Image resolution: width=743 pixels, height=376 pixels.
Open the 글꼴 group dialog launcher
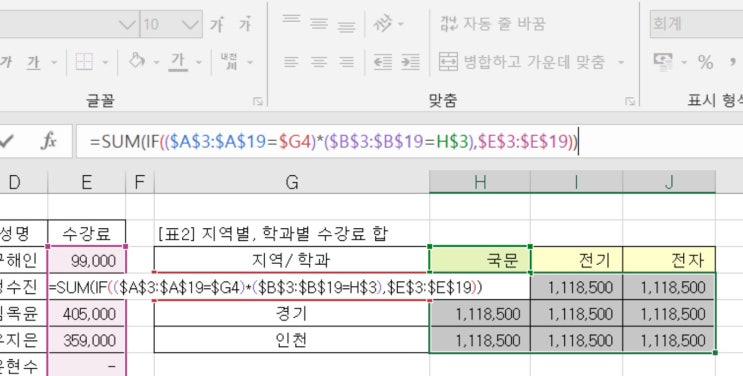[x=258, y=101]
